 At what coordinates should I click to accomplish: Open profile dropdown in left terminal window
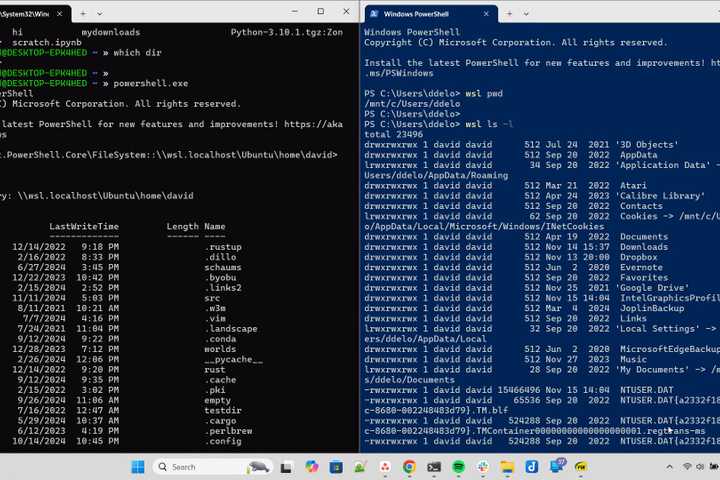100,14
